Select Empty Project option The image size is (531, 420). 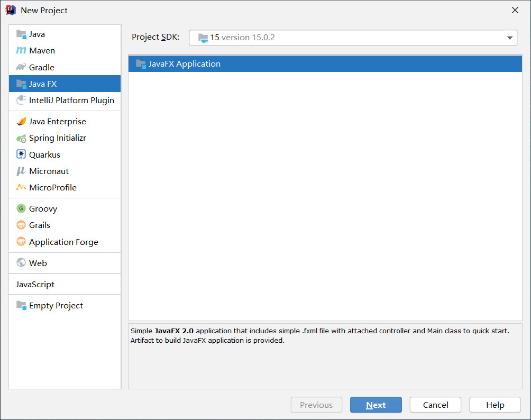tap(56, 306)
